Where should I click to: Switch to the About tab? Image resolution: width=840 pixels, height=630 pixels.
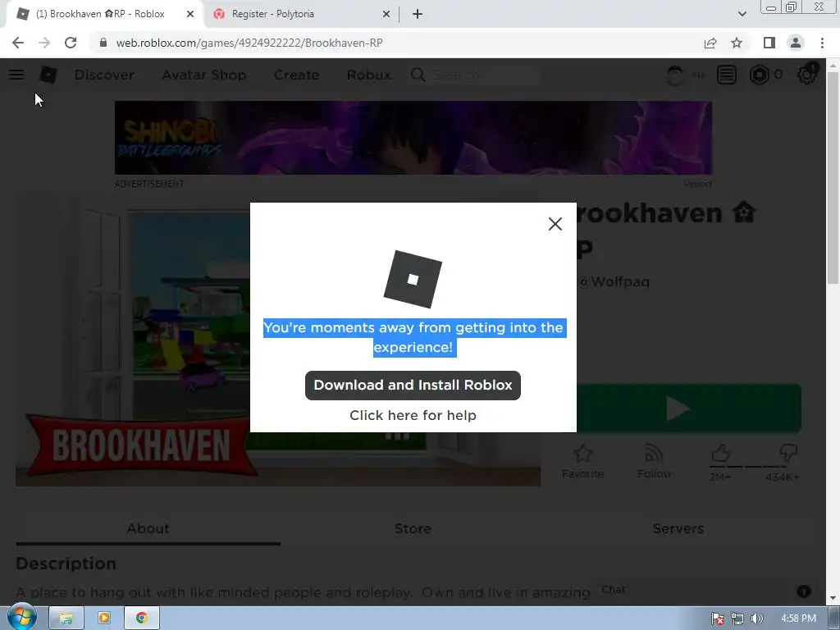tap(148, 529)
